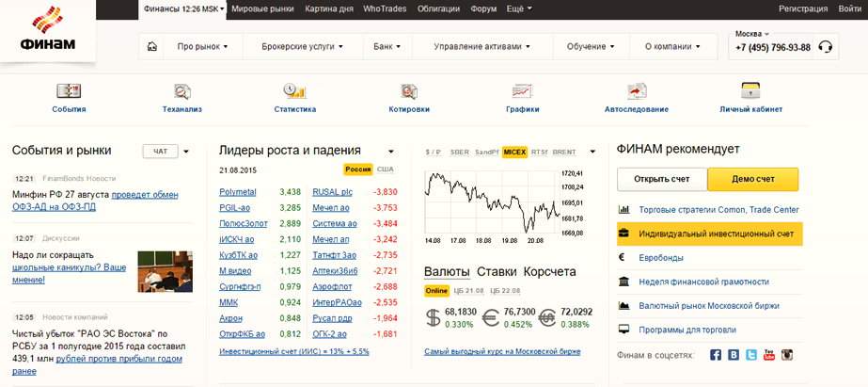The width and height of the screenshot is (868, 387).
Task: Show the MICEX chart
Action: (514, 152)
